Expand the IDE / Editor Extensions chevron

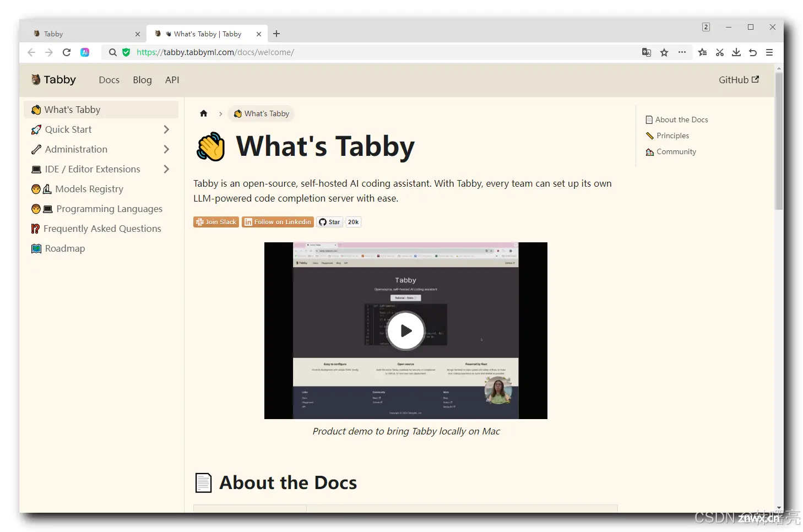coord(166,169)
